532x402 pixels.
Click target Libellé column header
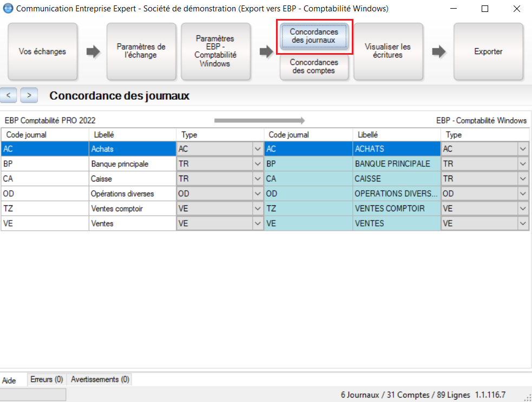[x=397, y=135]
